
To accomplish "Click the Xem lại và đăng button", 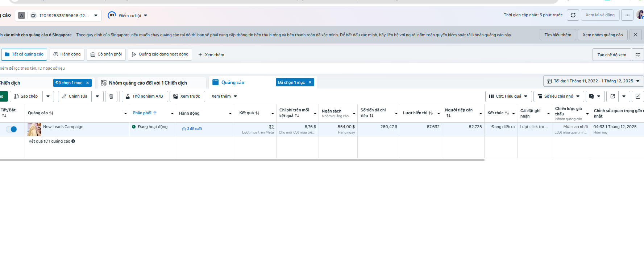I will pos(600,15).
